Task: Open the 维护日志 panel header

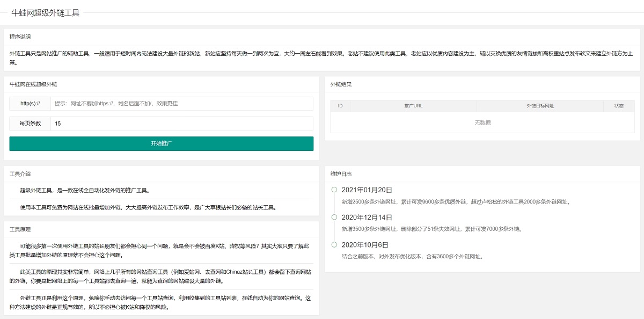Action: (341, 173)
